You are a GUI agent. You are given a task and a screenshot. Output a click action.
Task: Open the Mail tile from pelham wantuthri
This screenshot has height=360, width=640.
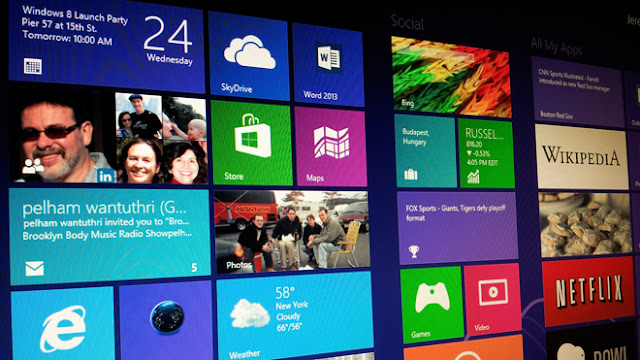109,237
